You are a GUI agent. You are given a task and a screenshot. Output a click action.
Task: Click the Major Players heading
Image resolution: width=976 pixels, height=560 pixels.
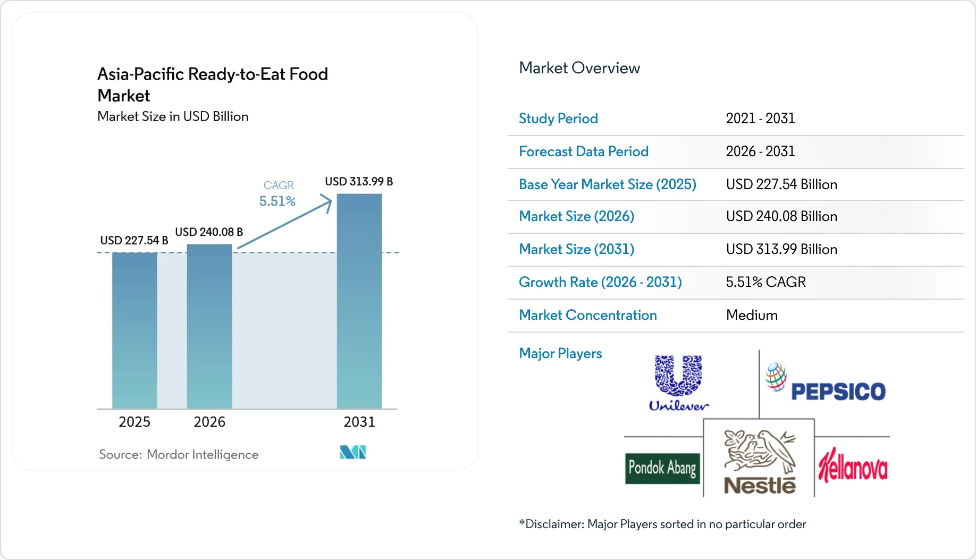click(x=560, y=353)
